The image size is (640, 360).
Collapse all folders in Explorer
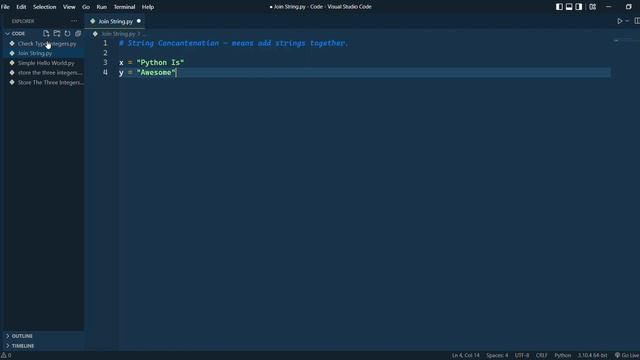pyautogui.click(x=78, y=33)
